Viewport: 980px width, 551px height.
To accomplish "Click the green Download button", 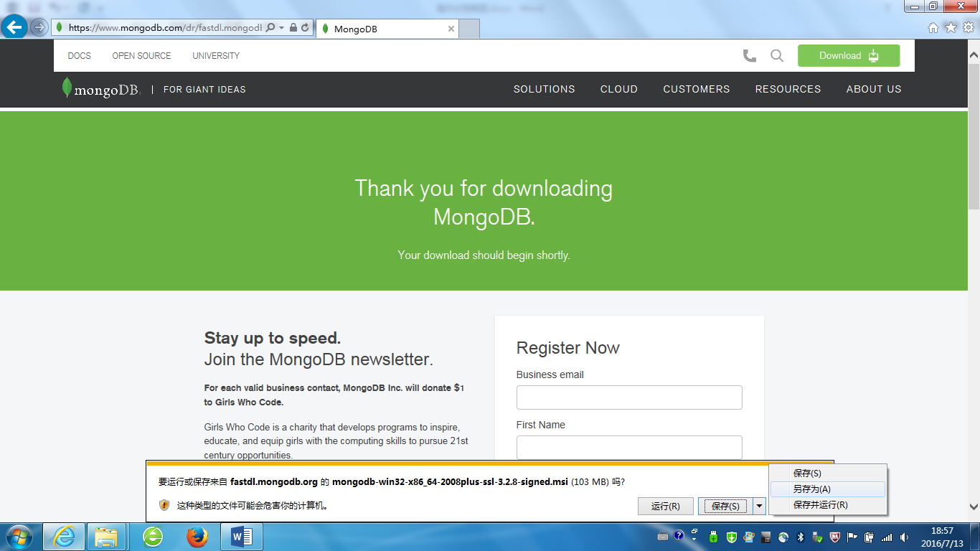I will pos(849,56).
